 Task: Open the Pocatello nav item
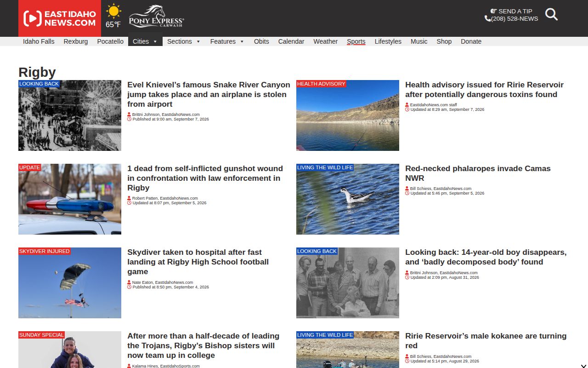tap(110, 41)
